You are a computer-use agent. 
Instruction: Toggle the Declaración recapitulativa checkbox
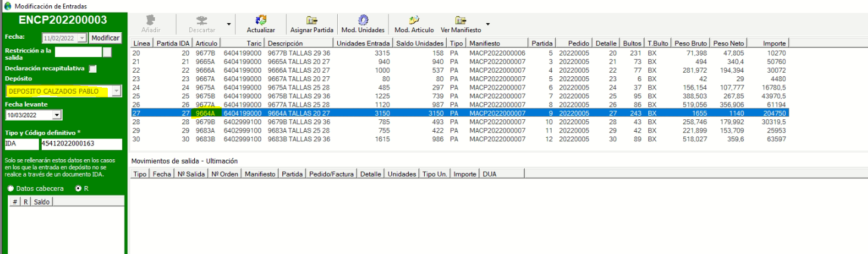coord(92,69)
